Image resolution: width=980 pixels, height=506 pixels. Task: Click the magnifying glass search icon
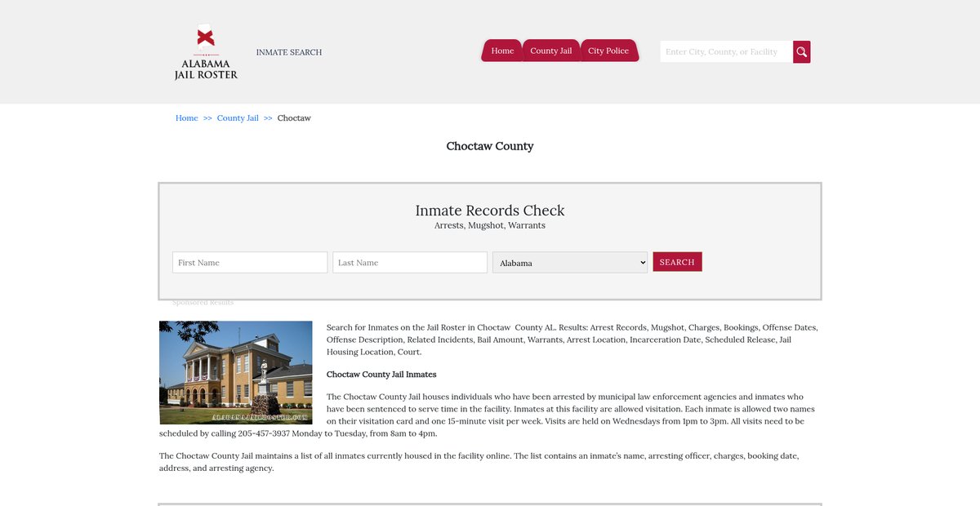pos(802,52)
